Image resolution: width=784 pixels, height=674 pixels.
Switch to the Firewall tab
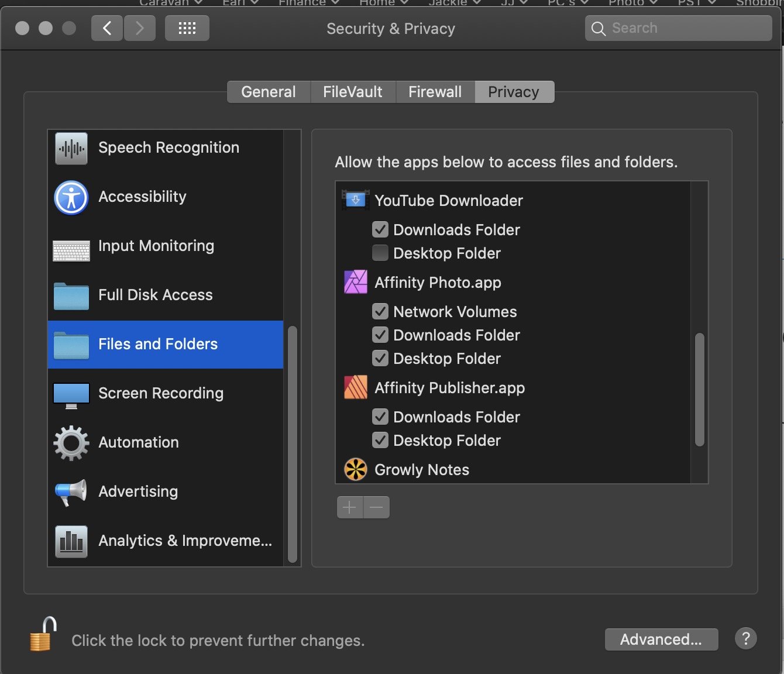tap(435, 92)
